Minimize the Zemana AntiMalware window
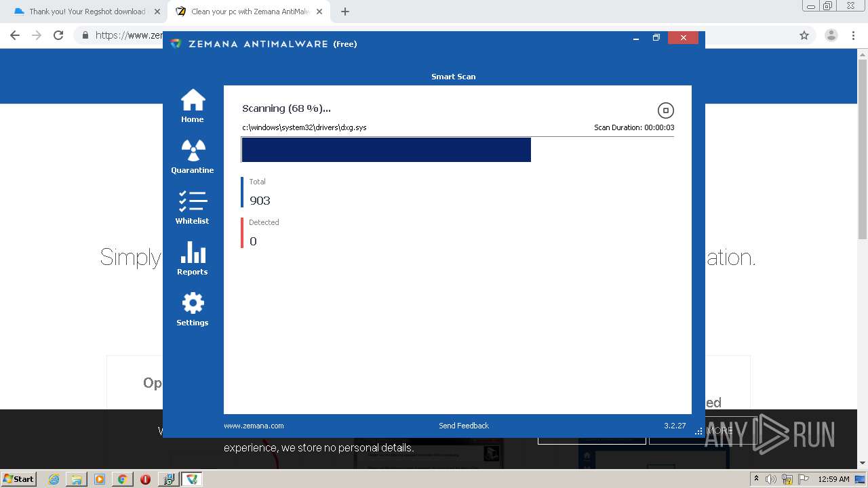This screenshot has height=488, width=868. click(636, 38)
